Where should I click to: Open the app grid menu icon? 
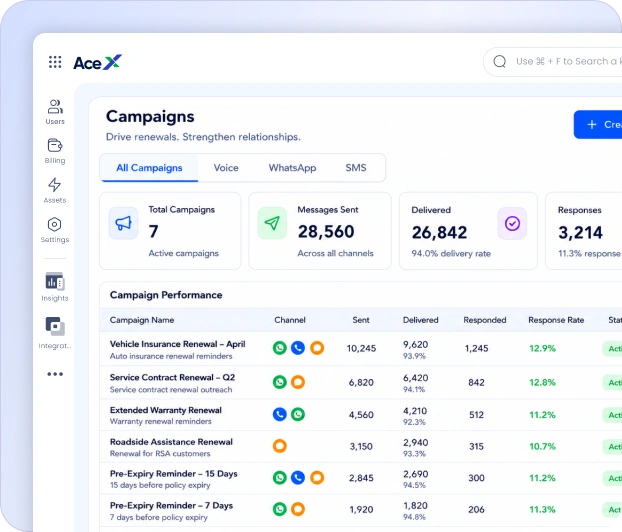coord(55,62)
